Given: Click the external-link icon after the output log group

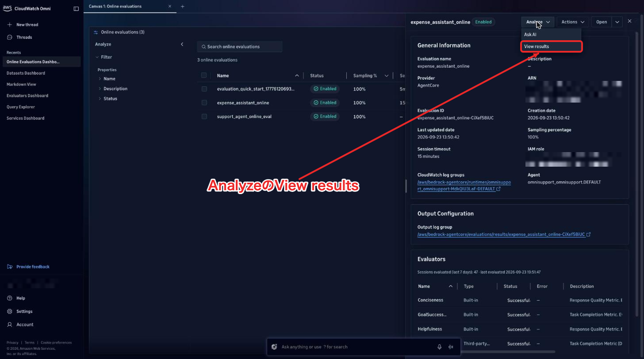Looking at the screenshot, I should pyautogui.click(x=588, y=234).
